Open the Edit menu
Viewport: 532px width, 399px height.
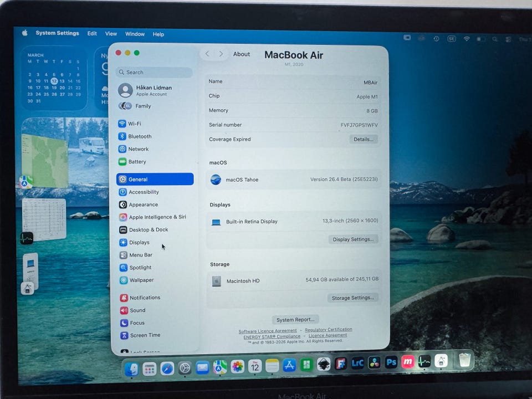92,33
